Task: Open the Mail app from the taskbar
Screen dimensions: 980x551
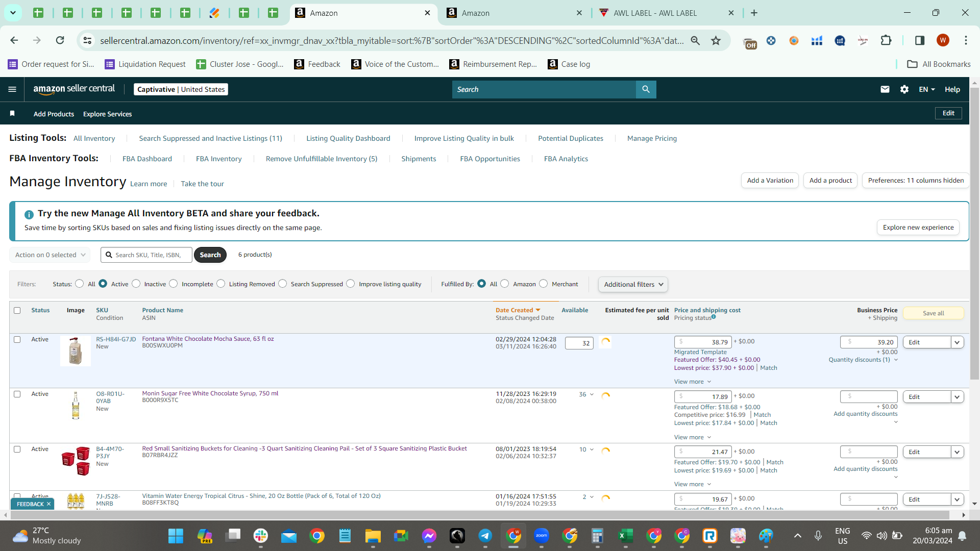Action: click(289, 536)
